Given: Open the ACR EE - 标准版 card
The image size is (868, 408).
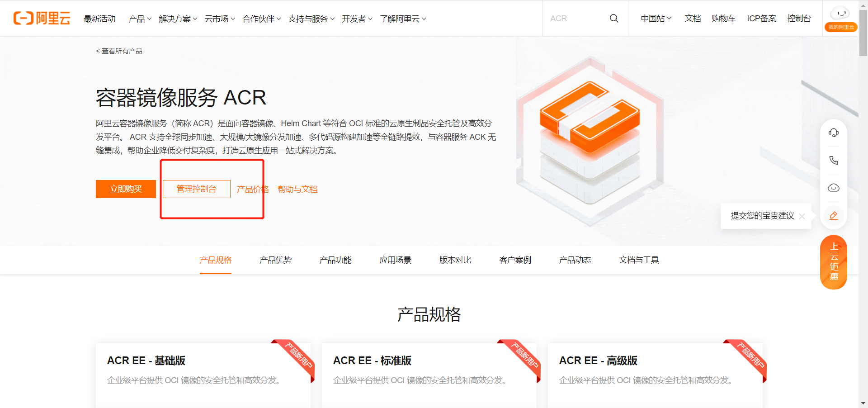Looking at the screenshot, I should tap(429, 375).
